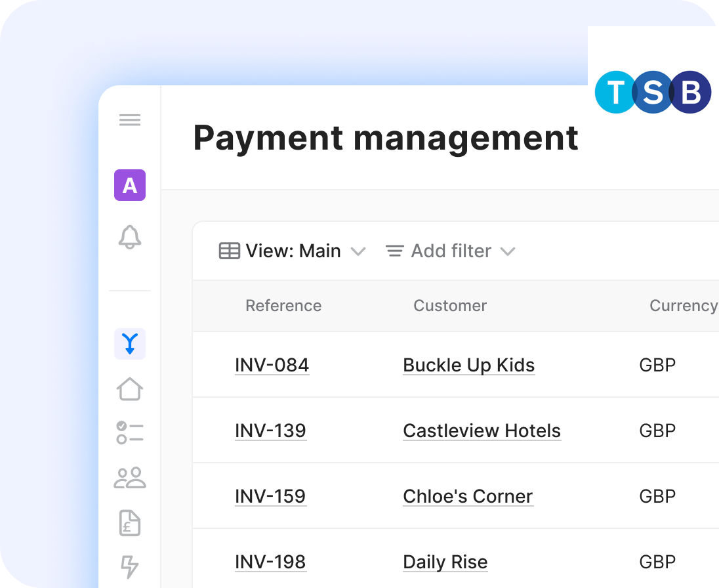Screen dimensions: 719x588
Task: Click the purple A account avatar
Action: (130, 185)
